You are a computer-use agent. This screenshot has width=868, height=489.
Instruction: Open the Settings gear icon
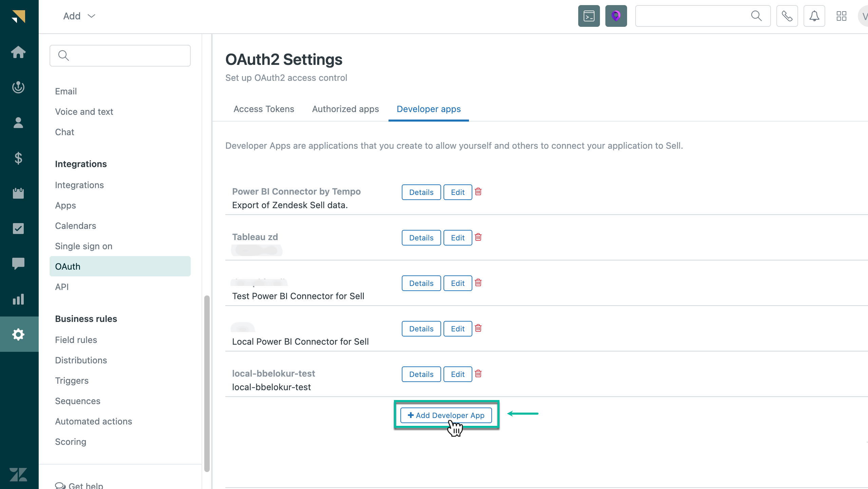click(19, 334)
